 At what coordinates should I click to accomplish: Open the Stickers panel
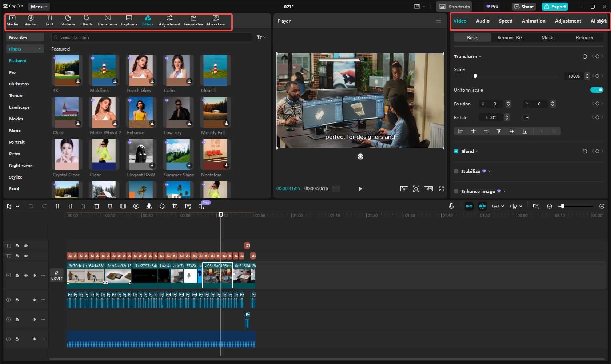tap(68, 20)
